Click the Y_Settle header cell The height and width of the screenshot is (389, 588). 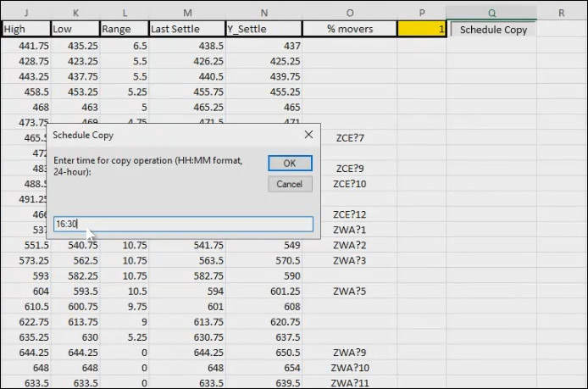pos(264,29)
